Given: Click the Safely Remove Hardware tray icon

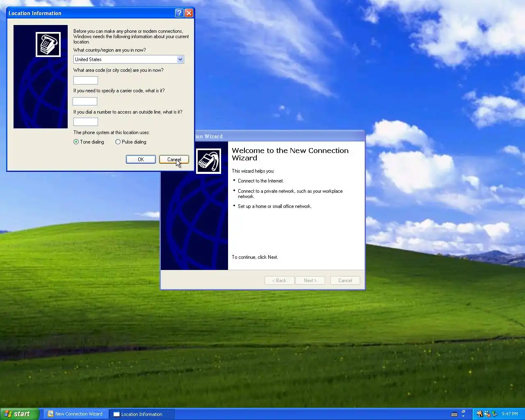Looking at the screenshot, I should click(494, 414).
